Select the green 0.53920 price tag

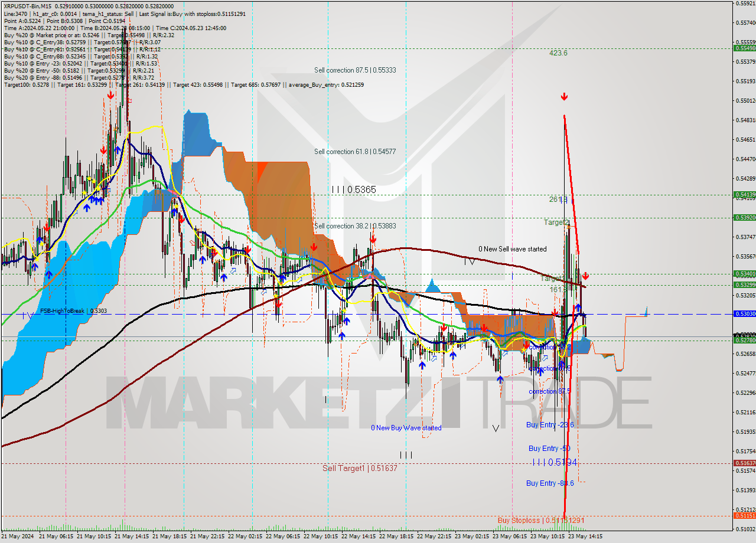coord(744,217)
